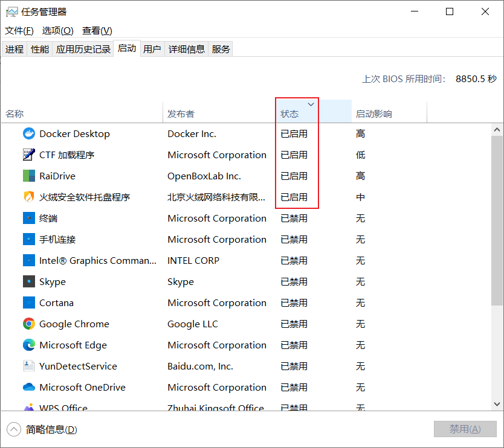Click publisher Google LLC
504x448 pixels.
193,324
